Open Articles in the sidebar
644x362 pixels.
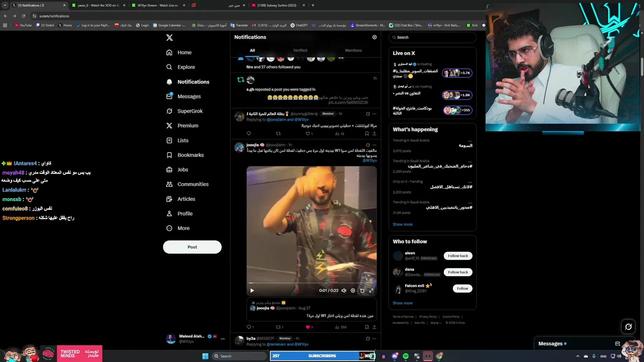click(181, 199)
